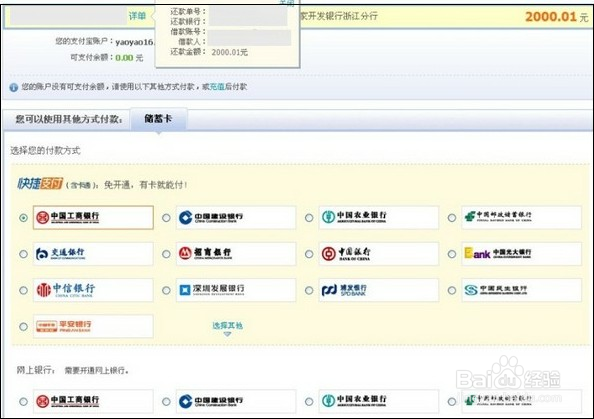The width and height of the screenshot is (594, 419).
Task: Pick the 平安银行 radio button
Action: (x=23, y=326)
